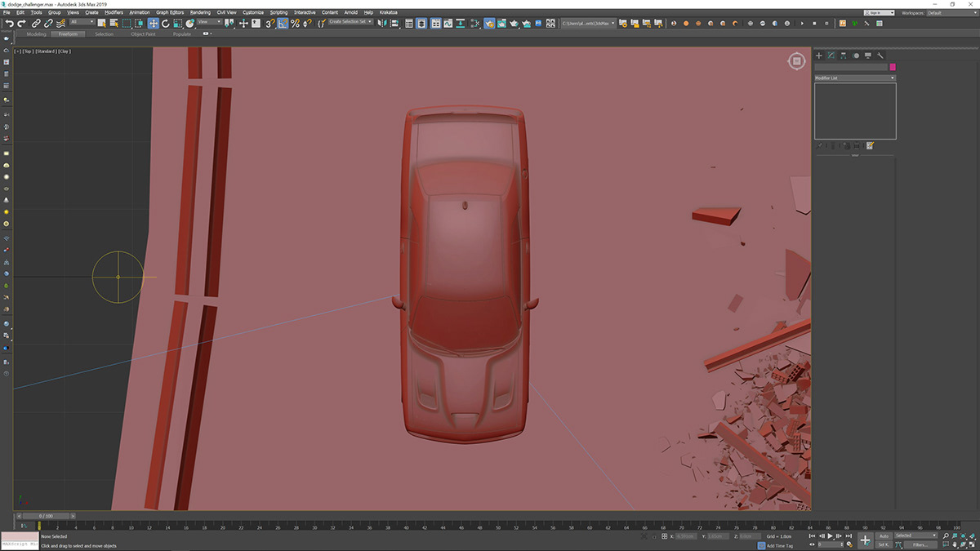
Task: Click the Filters button near the timeline
Action: pos(920,544)
